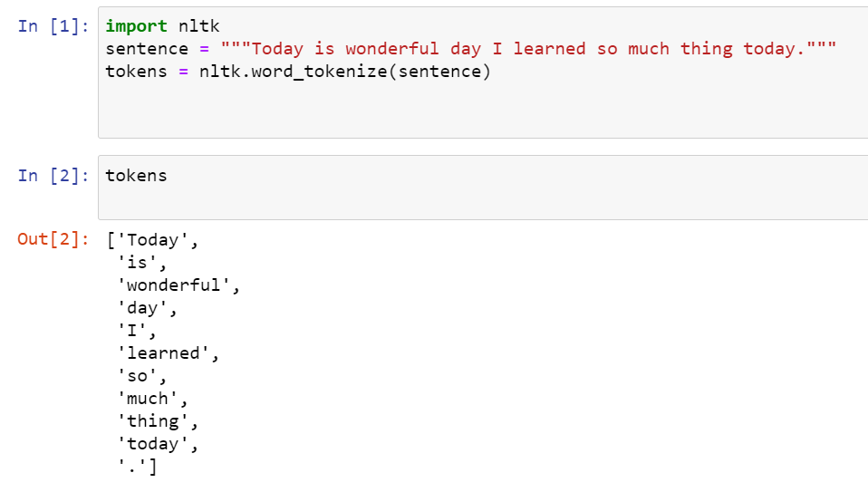This screenshot has height=492, width=868.
Task: Click the 'is' token in output
Action: point(138,263)
